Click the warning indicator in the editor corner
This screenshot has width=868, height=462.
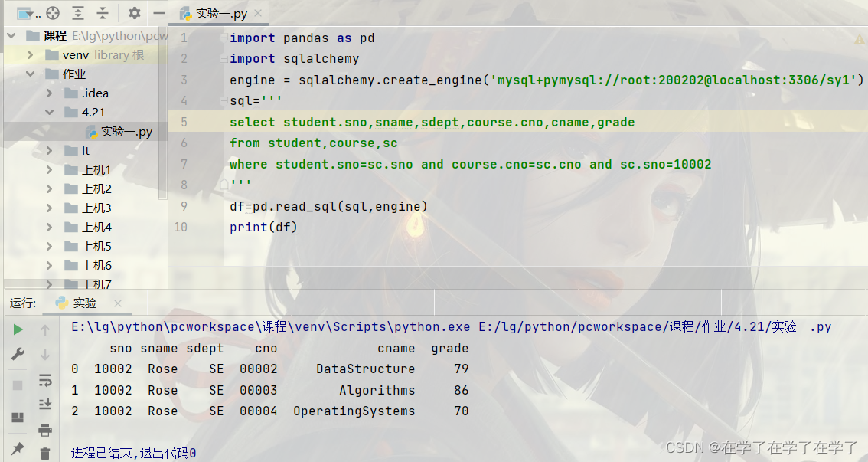tap(859, 39)
